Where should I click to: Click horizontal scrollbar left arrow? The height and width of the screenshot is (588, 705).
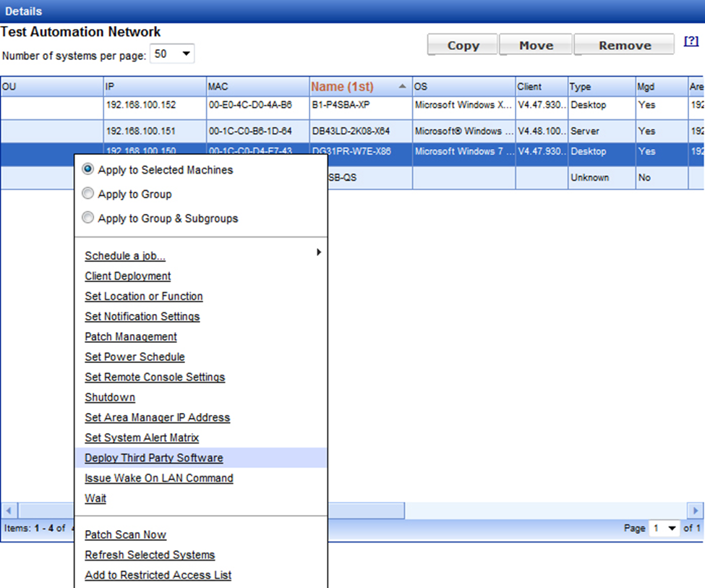[x=9, y=511]
